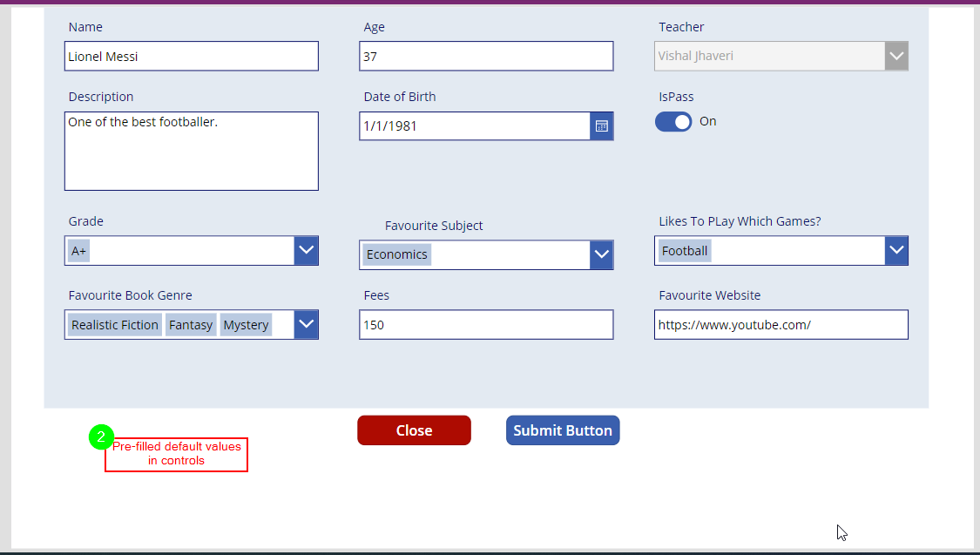Image resolution: width=980 pixels, height=555 pixels.
Task: Click the red Close button
Action: tap(414, 430)
